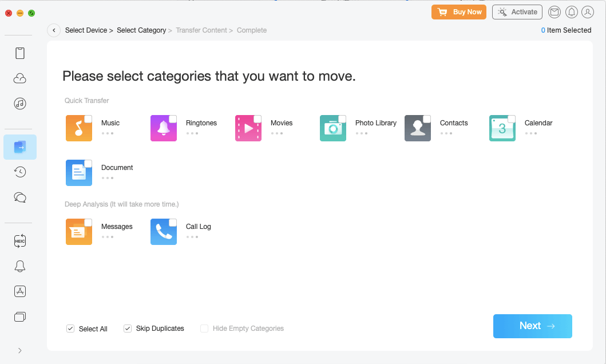Select the Contacts category tile

[418, 128]
